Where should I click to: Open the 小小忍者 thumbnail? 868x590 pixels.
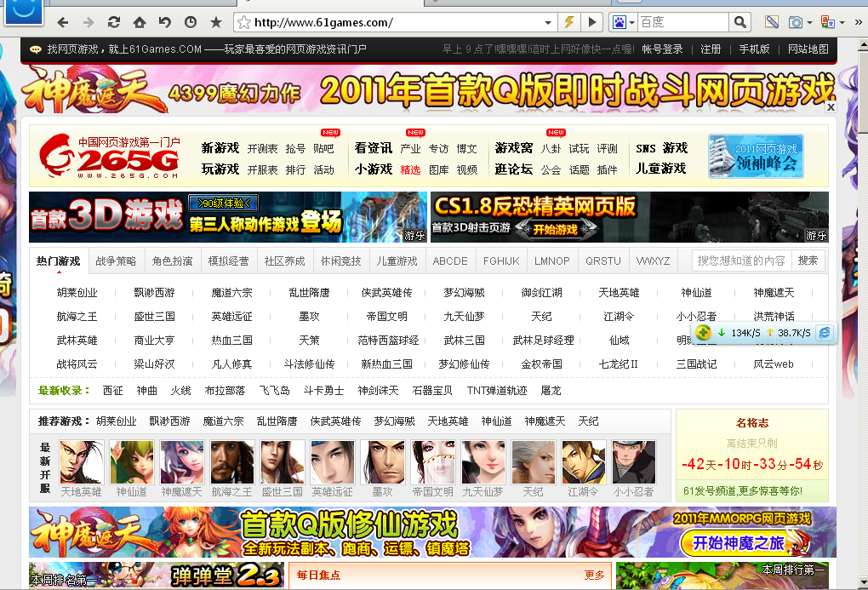pos(634,462)
